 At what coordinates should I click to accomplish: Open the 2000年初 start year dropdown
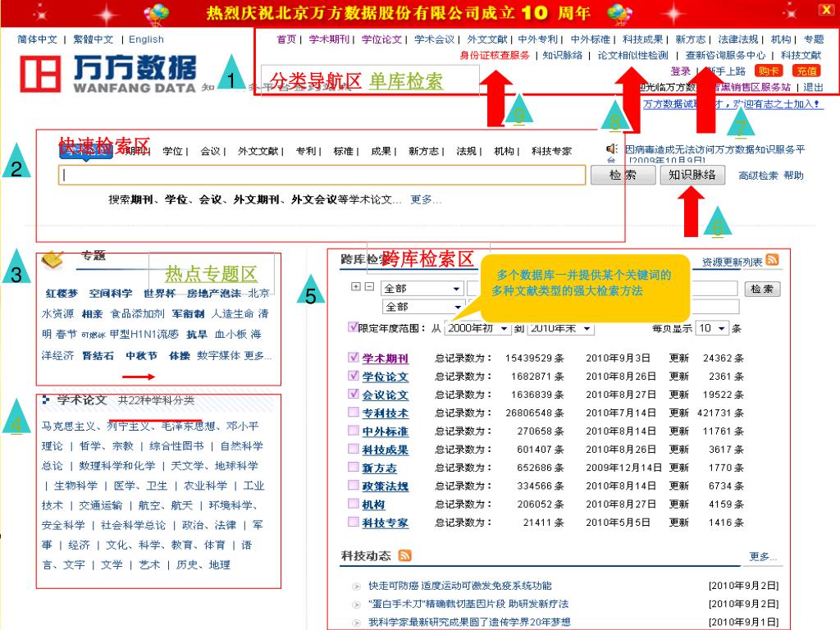pyautogui.click(x=477, y=328)
